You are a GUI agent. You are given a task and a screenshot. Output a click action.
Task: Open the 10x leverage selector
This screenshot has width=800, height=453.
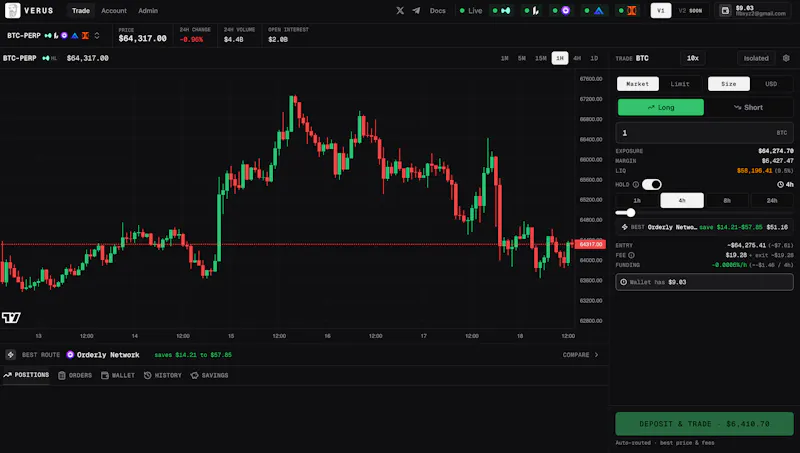693,58
